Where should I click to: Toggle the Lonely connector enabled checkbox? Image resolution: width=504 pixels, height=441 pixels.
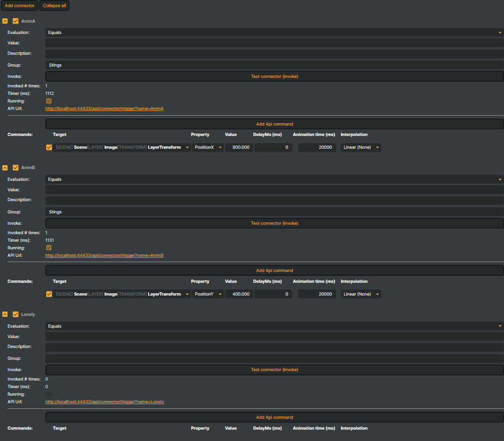click(x=16, y=314)
